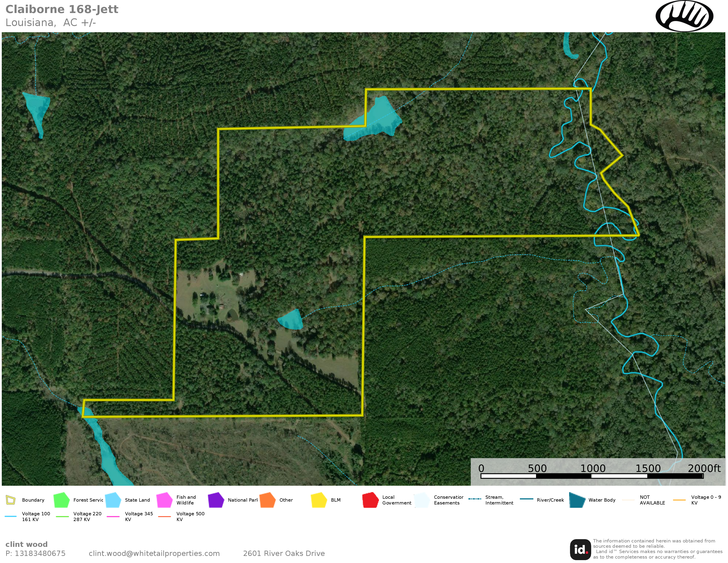Click the Claiborne 168-Jett map title

62,9
